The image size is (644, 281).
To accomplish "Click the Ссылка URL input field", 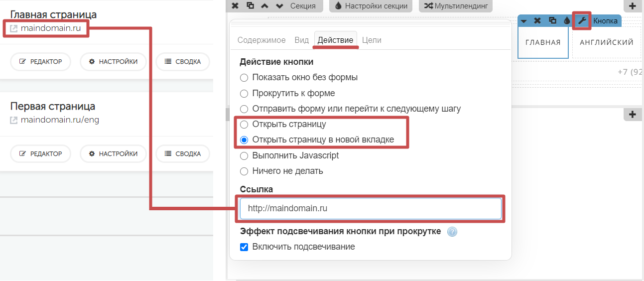I will [370, 209].
